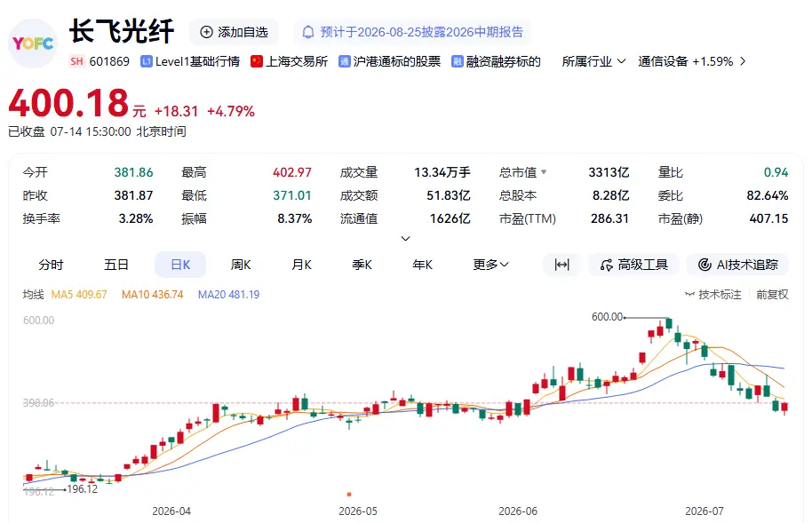
Task: Click the 融资融券 badge icon
Action: 458,61
